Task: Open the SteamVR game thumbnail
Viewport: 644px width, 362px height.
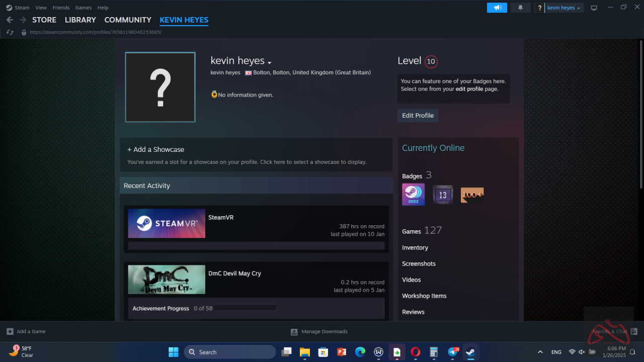Action: (x=167, y=223)
